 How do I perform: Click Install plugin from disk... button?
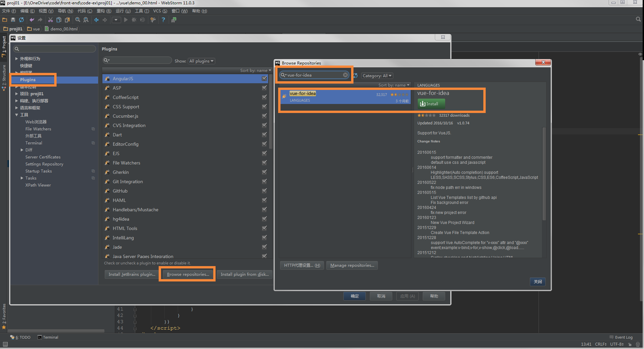(x=245, y=274)
